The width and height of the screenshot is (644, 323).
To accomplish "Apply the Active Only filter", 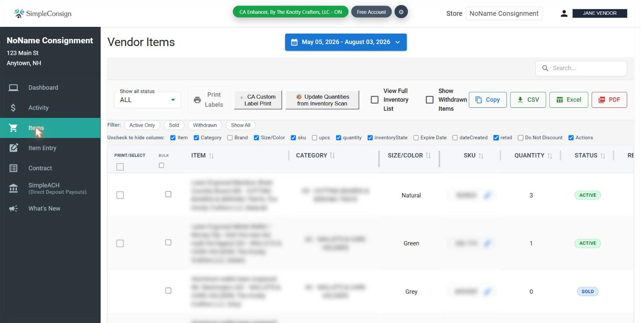I will [142, 125].
